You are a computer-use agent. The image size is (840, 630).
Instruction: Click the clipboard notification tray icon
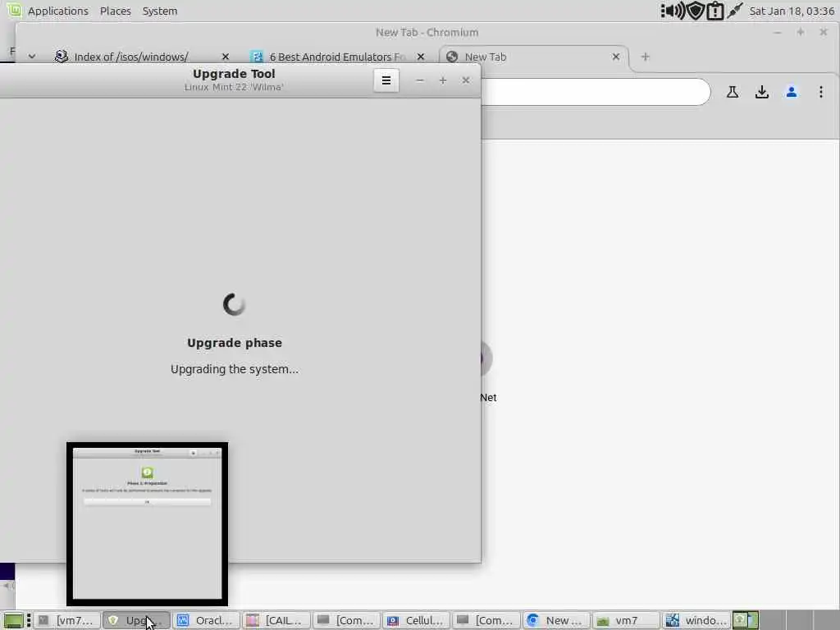coord(715,11)
